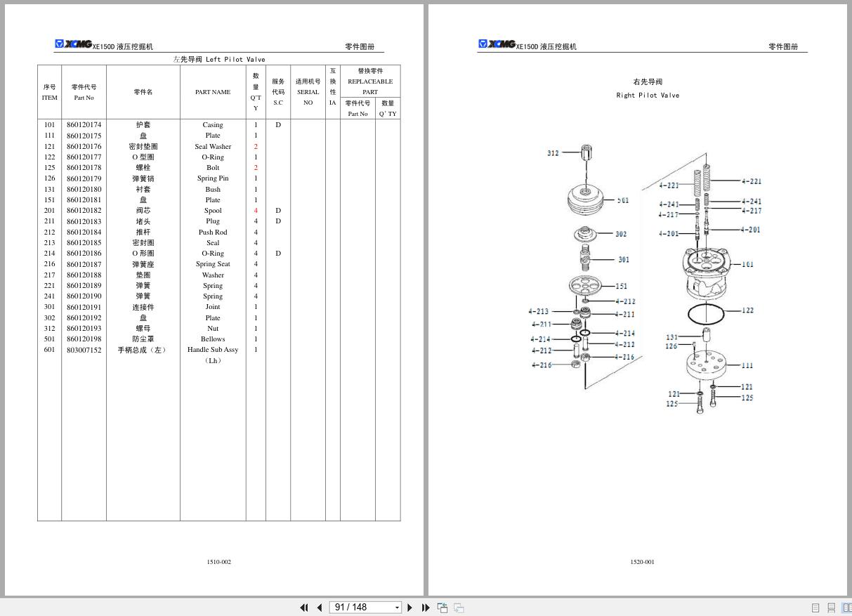Click diagram label 131
The image size is (852, 616).
pyautogui.click(x=672, y=338)
